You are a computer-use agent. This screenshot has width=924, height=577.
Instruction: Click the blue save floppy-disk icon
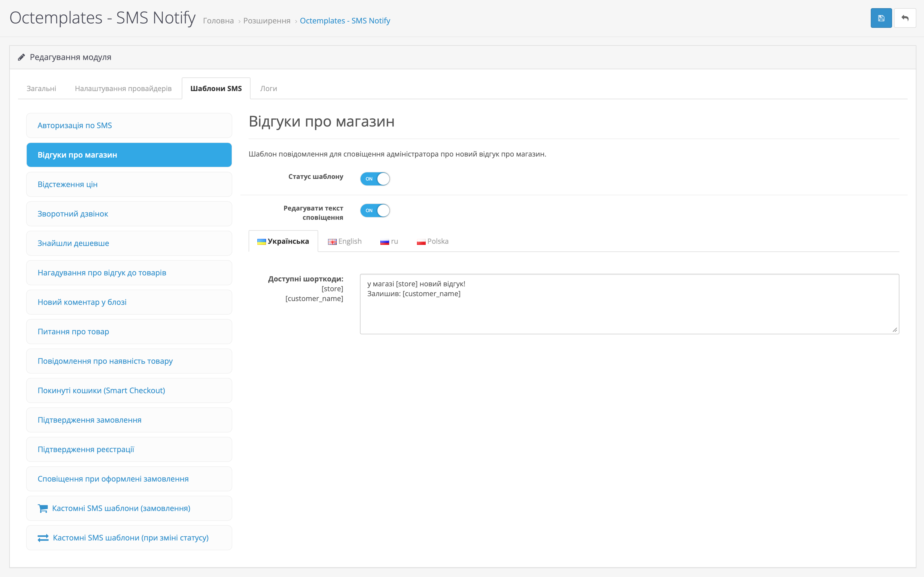[x=881, y=18]
